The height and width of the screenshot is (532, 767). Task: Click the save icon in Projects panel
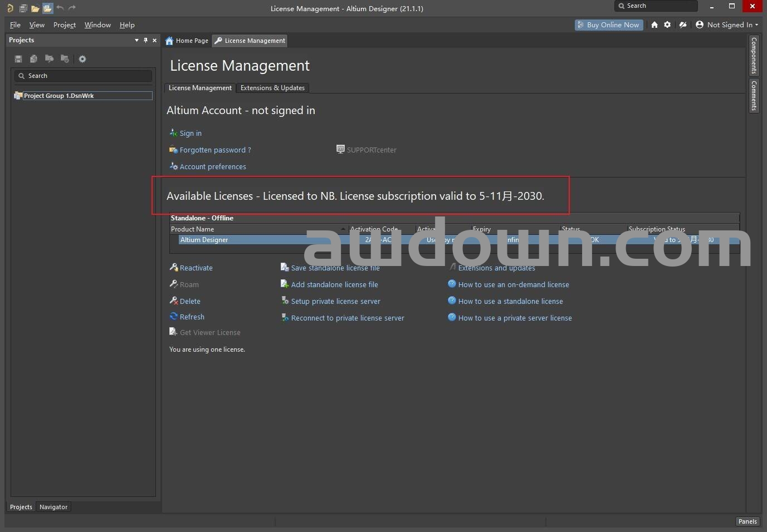(x=18, y=59)
